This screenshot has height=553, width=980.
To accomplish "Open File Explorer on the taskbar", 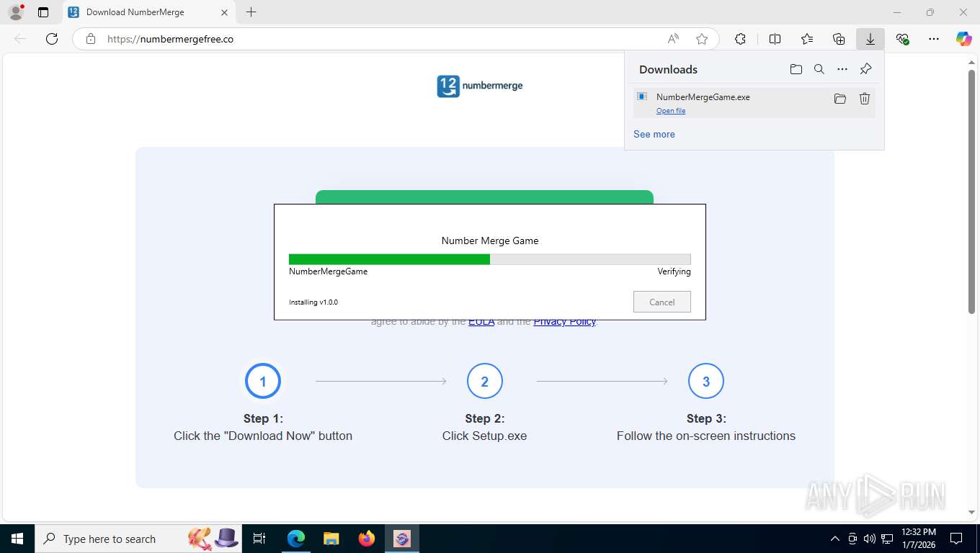I will 331,539.
